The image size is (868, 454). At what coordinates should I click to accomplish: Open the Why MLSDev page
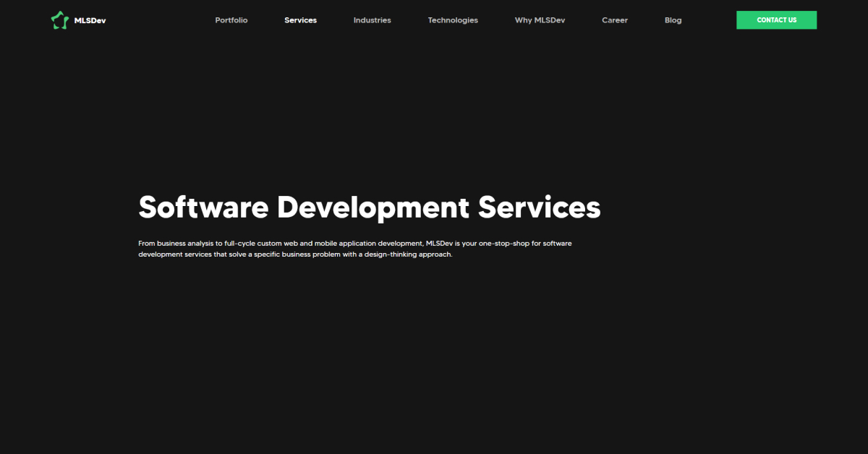pos(540,20)
